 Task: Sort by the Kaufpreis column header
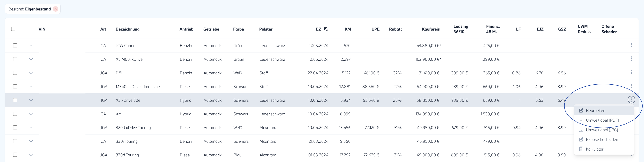pyautogui.click(x=431, y=29)
